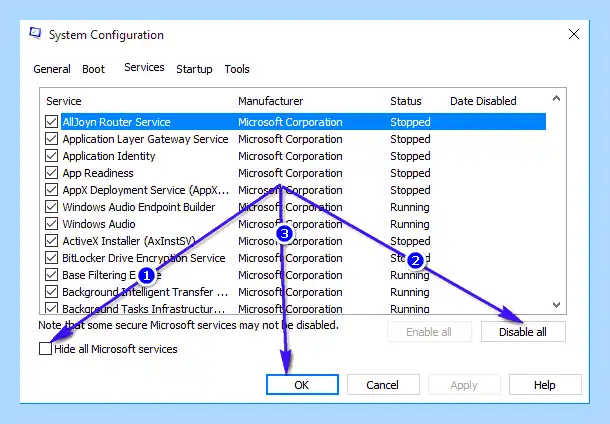The width and height of the screenshot is (610, 424).
Task: Open the Boot tab
Action: [x=93, y=69]
